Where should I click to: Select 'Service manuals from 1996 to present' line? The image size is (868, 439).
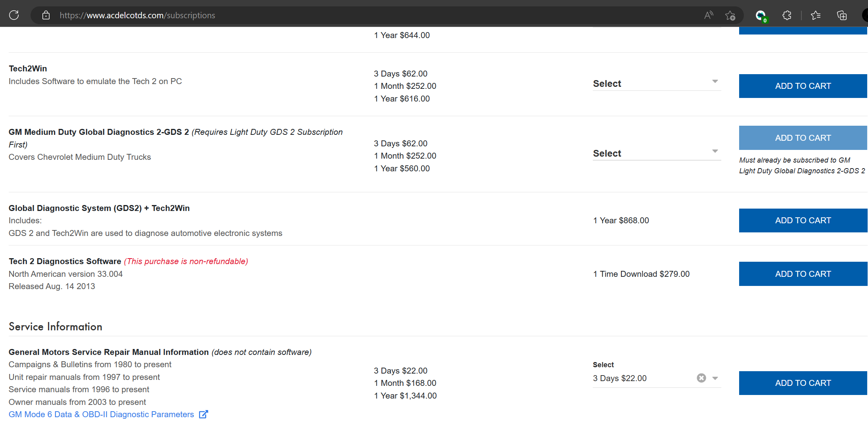[79, 389]
